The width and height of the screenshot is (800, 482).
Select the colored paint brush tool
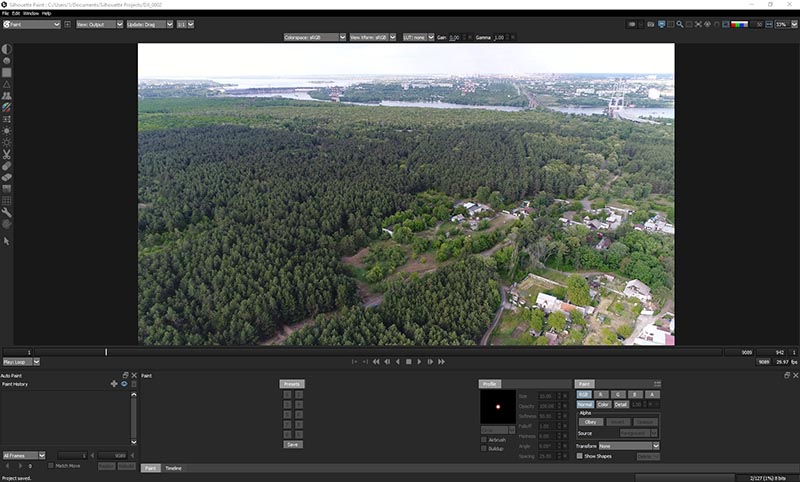[7, 107]
